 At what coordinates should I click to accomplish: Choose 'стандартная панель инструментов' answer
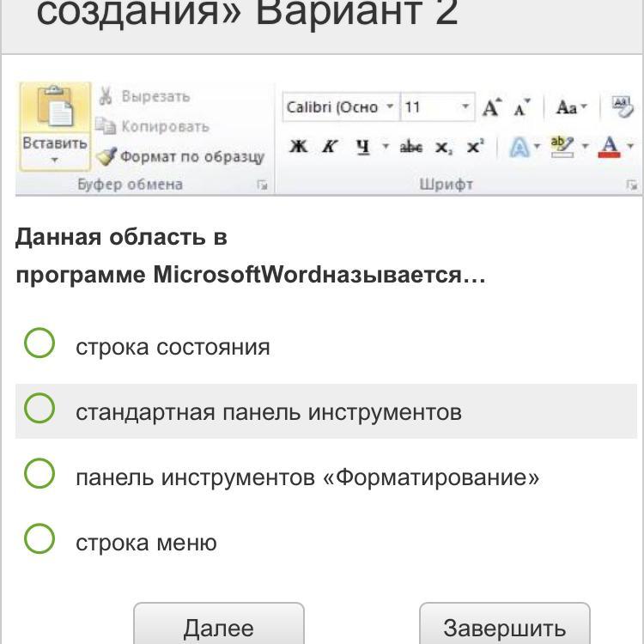coord(39,408)
